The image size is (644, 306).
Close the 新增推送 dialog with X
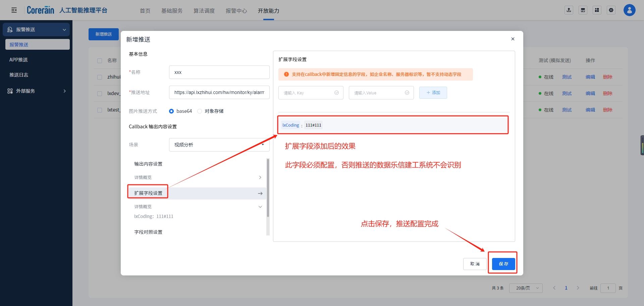click(x=513, y=39)
